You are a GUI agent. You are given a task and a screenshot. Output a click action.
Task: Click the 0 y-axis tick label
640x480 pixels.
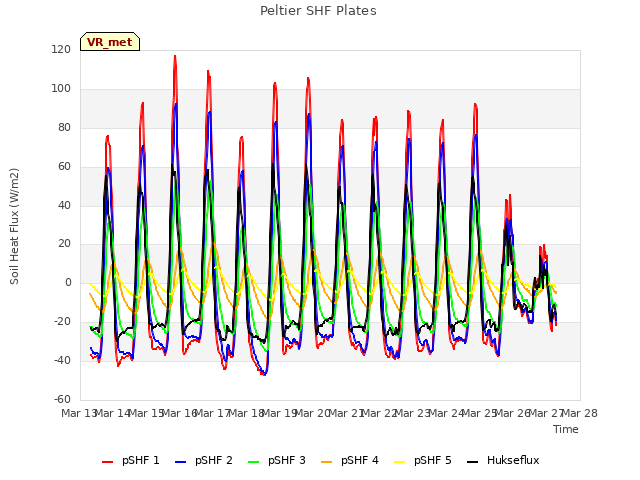pyautogui.click(x=68, y=282)
